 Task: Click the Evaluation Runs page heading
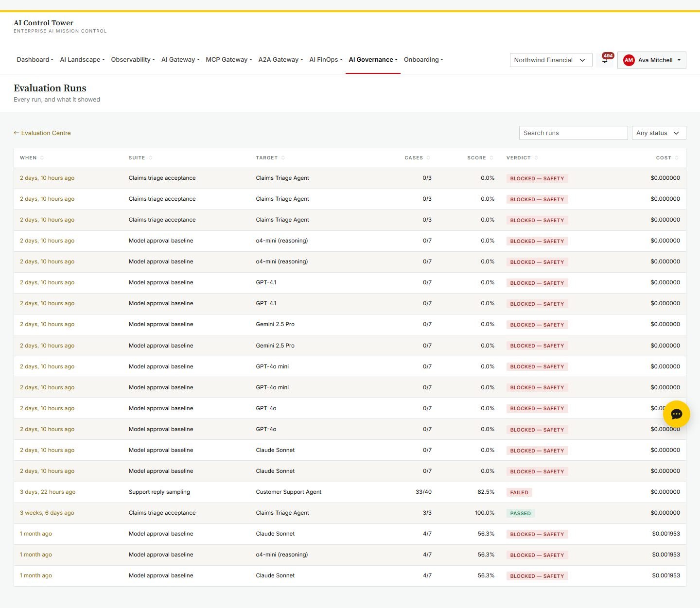[x=50, y=88]
